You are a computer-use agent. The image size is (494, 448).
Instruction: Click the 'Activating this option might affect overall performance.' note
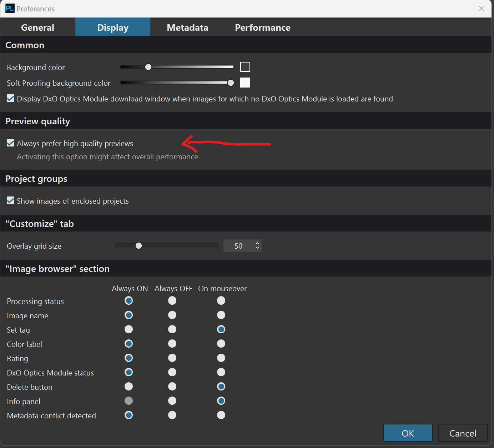pyautogui.click(x=109, y=157)
